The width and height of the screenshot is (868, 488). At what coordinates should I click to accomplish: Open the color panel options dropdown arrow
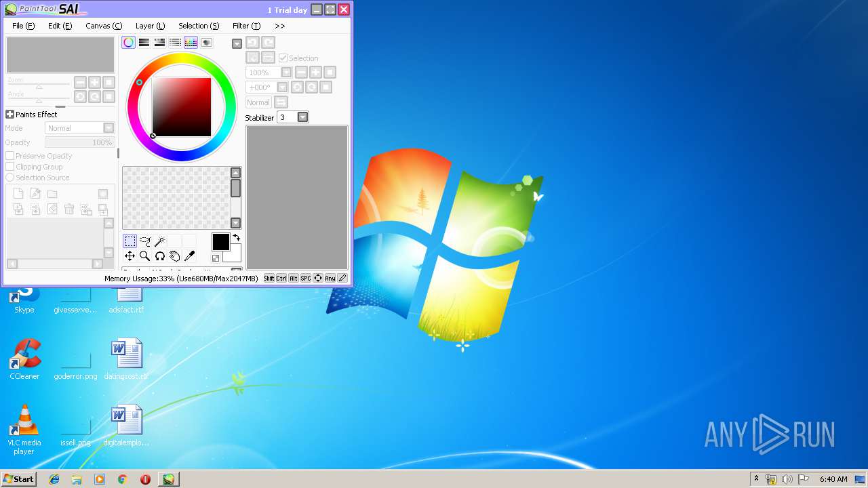pyautogui.click(x=237, y=43)
